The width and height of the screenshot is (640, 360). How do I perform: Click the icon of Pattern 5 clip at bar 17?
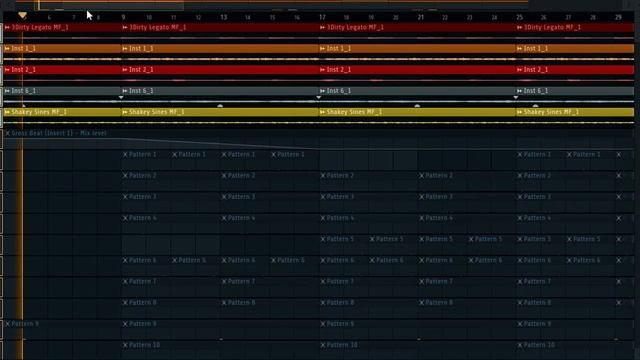(323, 239)
